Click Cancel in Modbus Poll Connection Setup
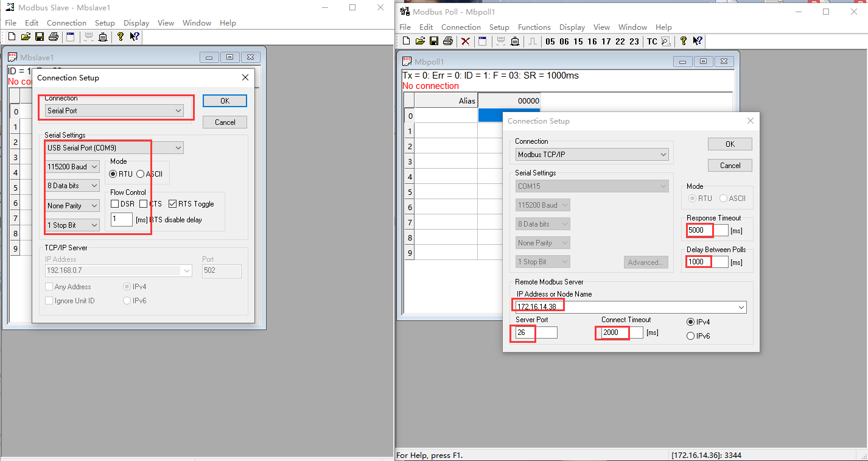Viewport: 868px width, 461px height. point(730,166)
